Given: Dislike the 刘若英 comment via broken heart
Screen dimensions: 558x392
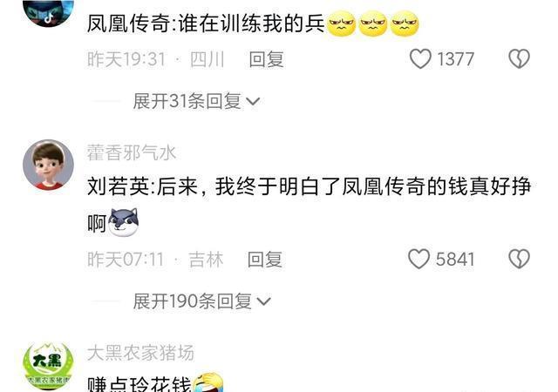Looking at the screenshot, I should pyautogui.click(x=520, y=259).
